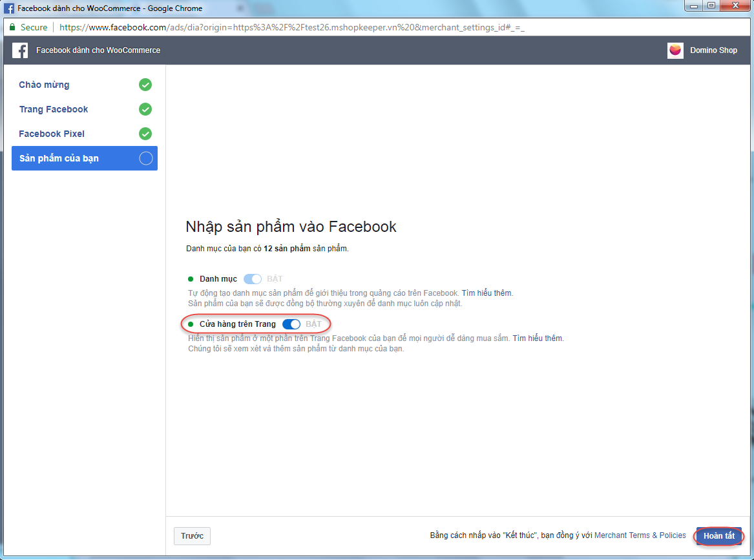Click the Facebook favicon in the title bar
Image resolution: width=754 pixels, height=560 pixels.
tap(9, 8)
